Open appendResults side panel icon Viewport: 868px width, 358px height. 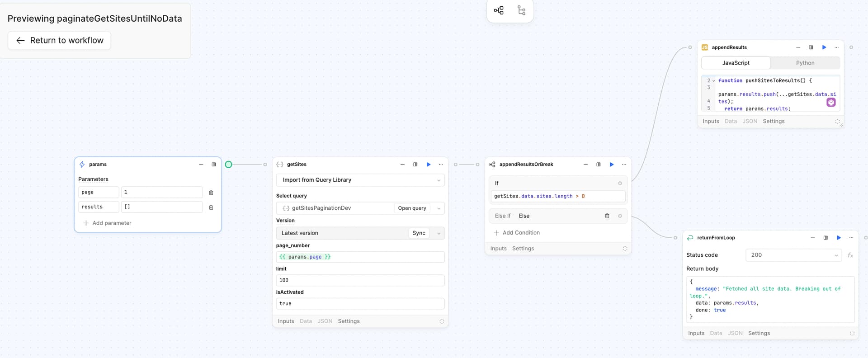tap(811, 47)
